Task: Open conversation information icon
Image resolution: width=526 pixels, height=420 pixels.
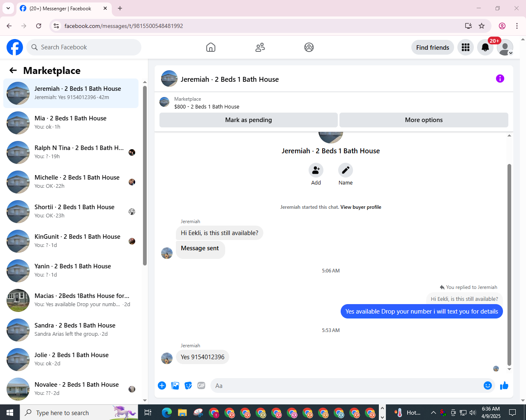Action: coord(500,78)
